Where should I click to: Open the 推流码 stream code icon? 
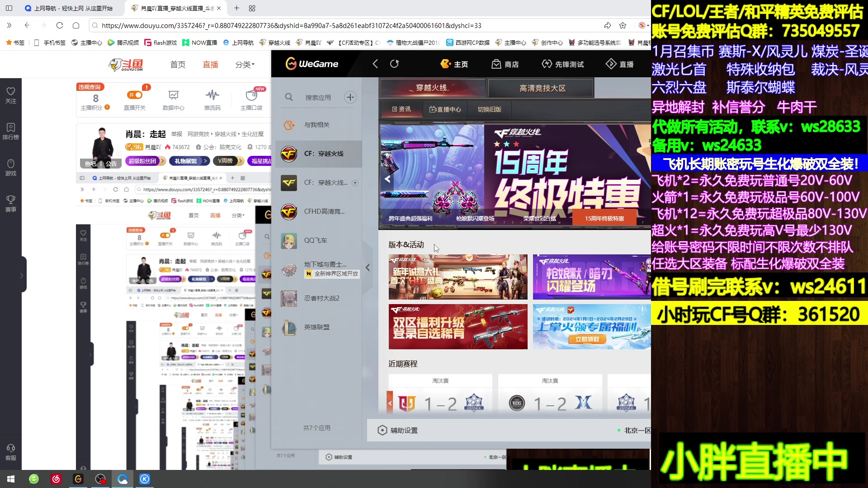[212, 95]
